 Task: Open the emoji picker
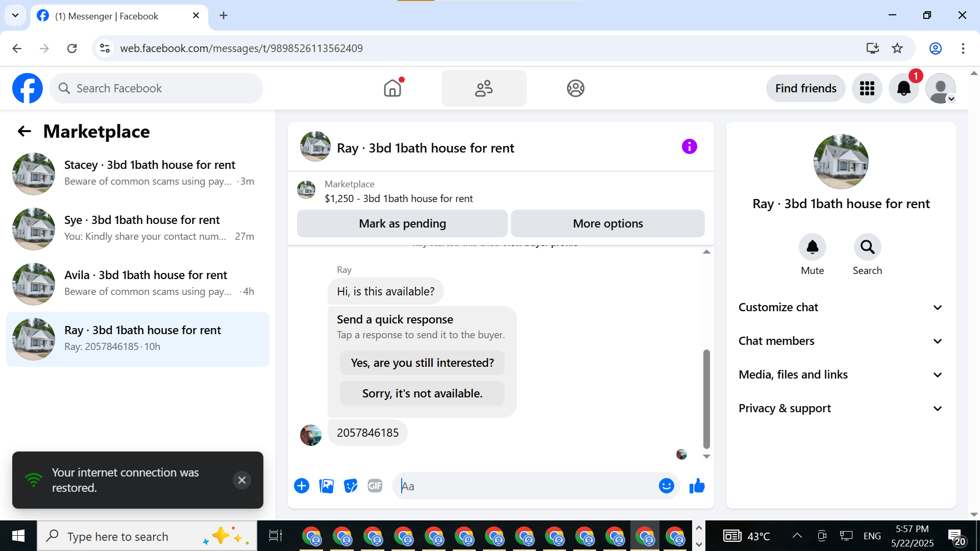point(666,486)
